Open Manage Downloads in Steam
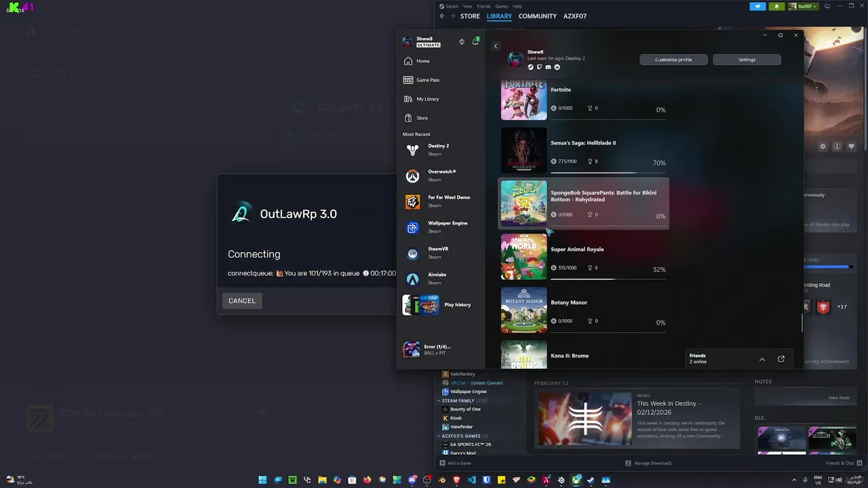This screenshot has height=488, width=868. point(648,463)
